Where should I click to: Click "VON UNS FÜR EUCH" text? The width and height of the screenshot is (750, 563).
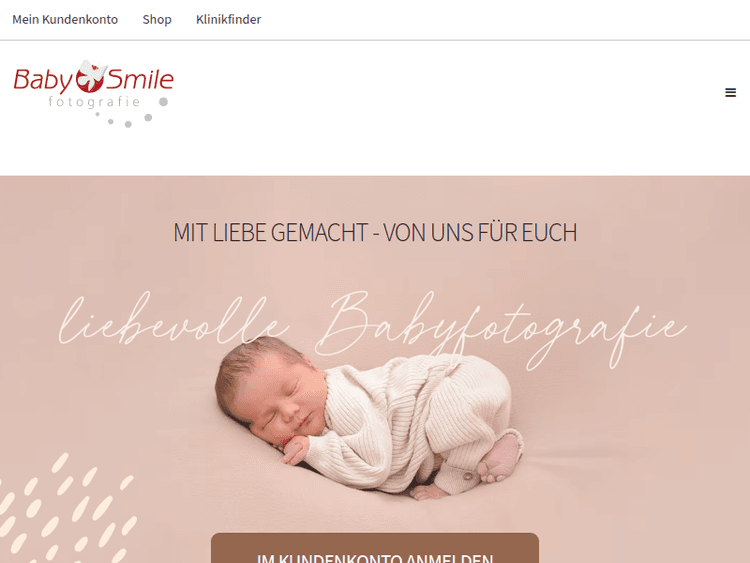480,232
